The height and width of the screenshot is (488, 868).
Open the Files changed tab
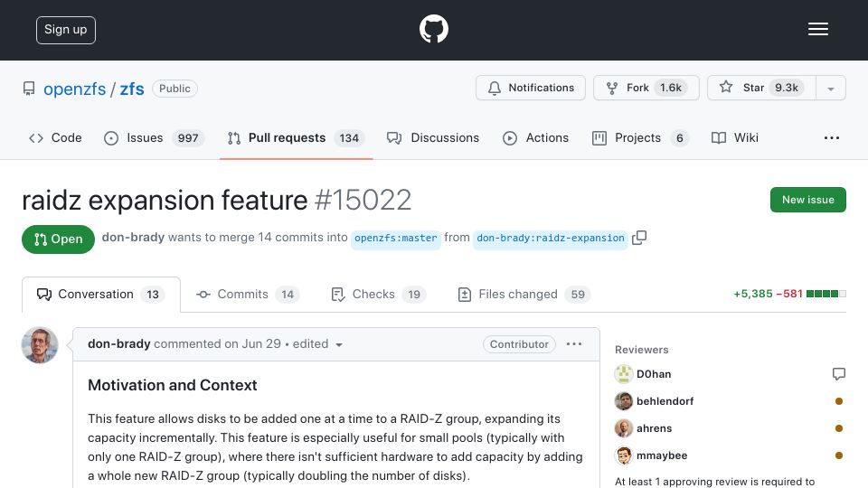pyautogui.click(x=524, y=295)
